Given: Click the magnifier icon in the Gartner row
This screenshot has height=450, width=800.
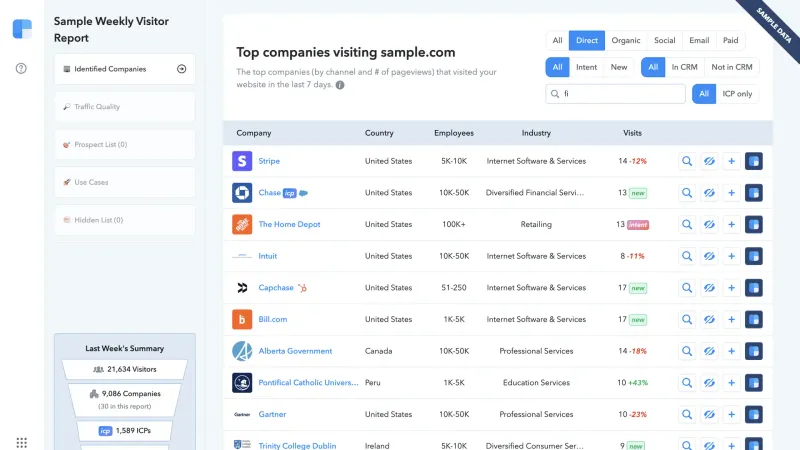Looking at the screenshot, I should coord(687,414).
